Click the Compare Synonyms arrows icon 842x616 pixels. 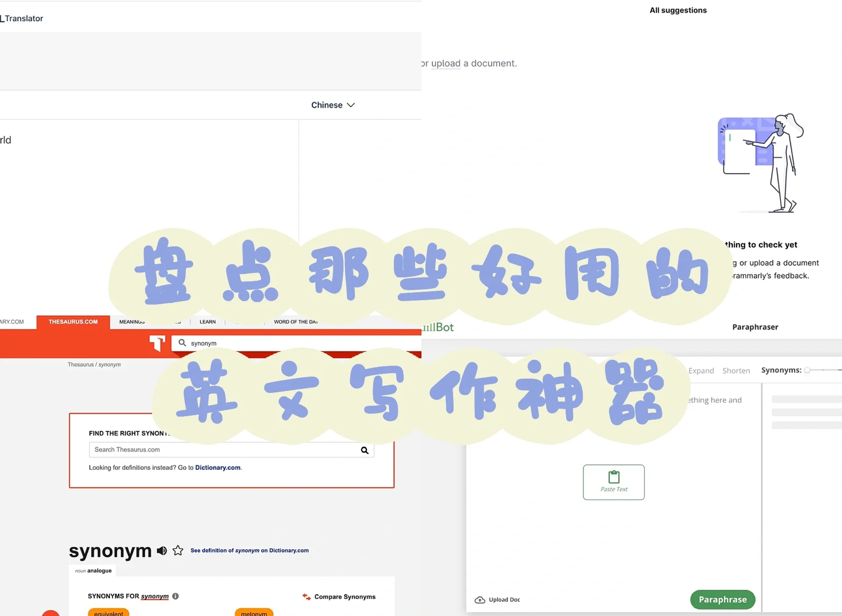[x=306, y=597]
